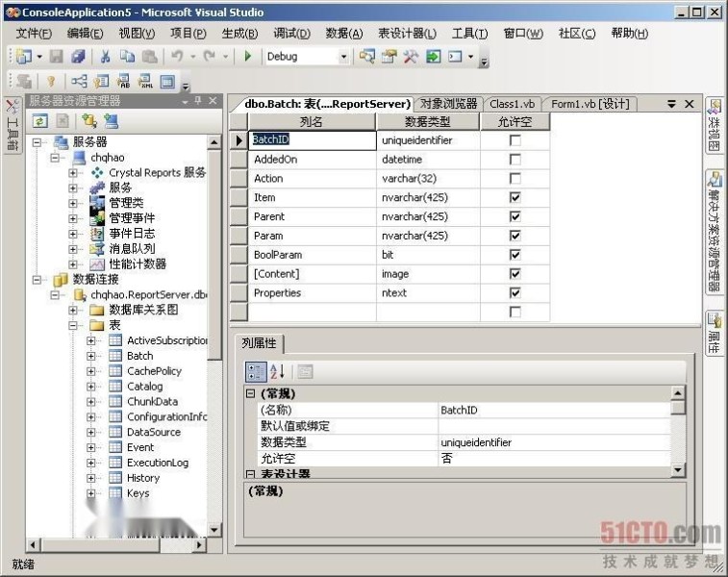Click Refresh icon in Server Explorer toolbar
This screenshot has width=728, height=577.
39,120
